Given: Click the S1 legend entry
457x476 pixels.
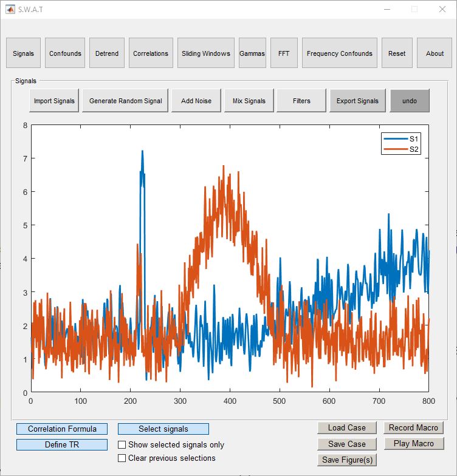Looking at the screenshot, I should click(x=401, y=138).
